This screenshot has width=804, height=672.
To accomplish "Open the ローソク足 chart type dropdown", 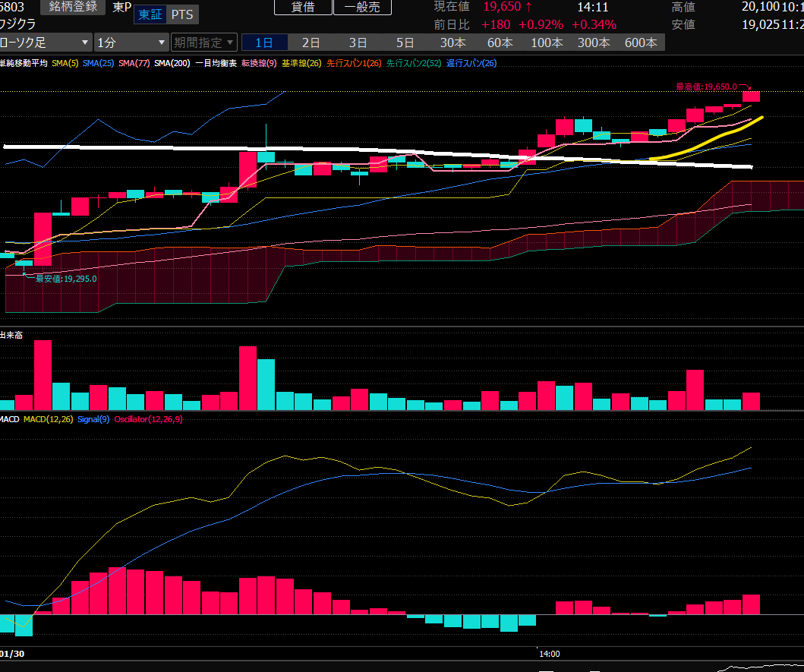I will (x=46, y=43).
